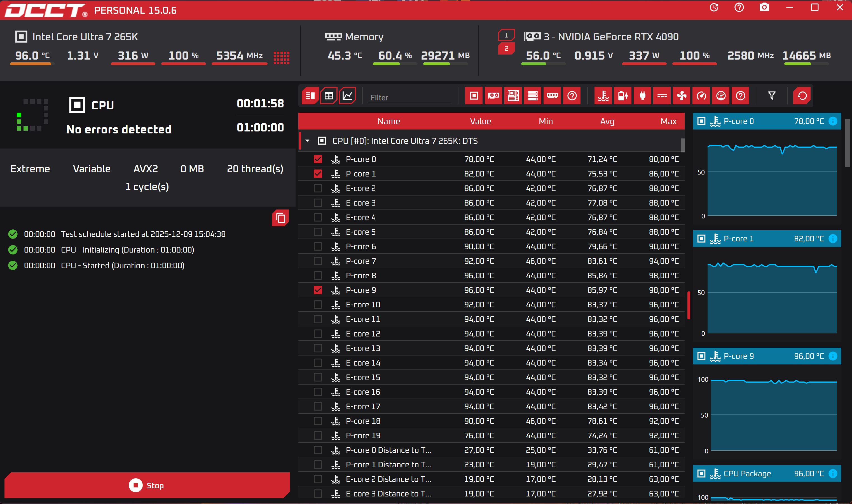Switch to the table view mode
Viewport: 852px width, 504px height.
pos(329,96)
